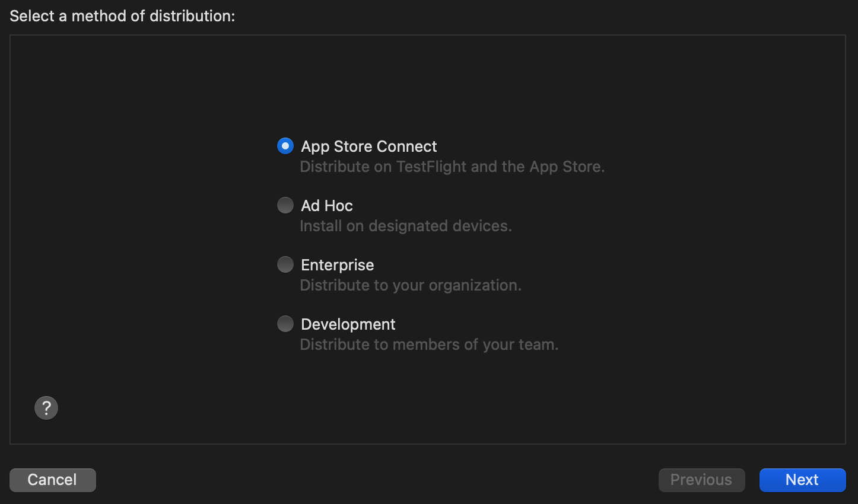Click the "Select a method of distribution" heading
858x504 pixels.
[122, 16]
